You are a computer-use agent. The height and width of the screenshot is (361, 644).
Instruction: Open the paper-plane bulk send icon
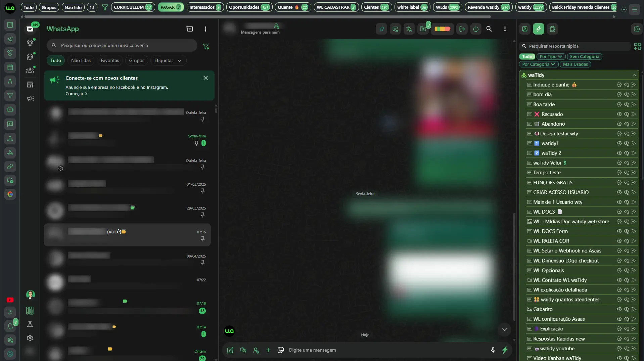[x=10, y=39]
